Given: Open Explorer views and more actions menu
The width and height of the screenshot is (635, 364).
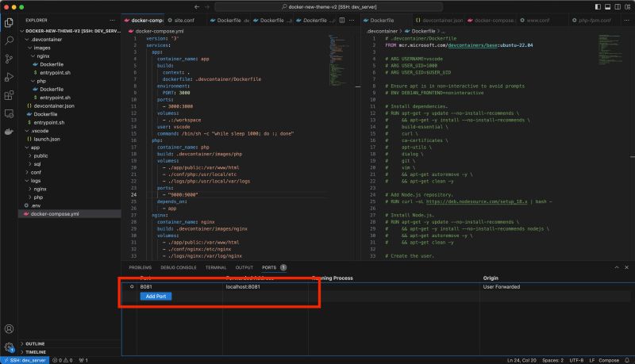Looking at the screenshot, I should coord(112,21).
